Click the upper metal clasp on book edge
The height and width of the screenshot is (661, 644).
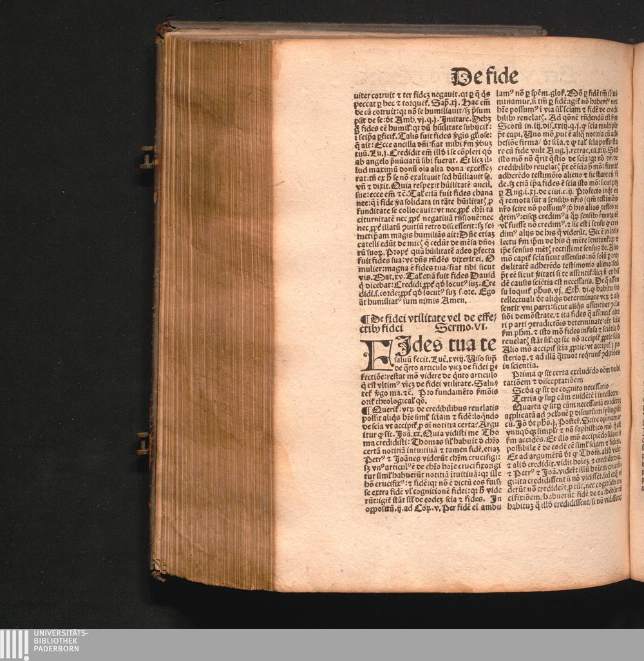(147, 157)
